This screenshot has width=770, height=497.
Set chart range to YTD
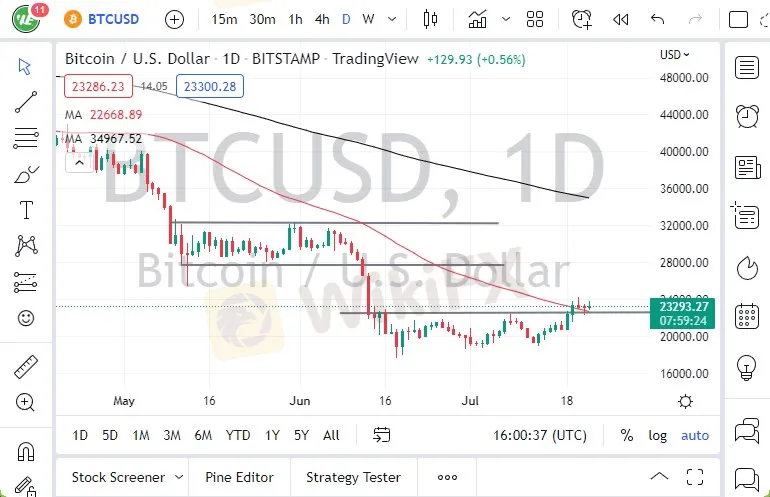coord(238,435)
